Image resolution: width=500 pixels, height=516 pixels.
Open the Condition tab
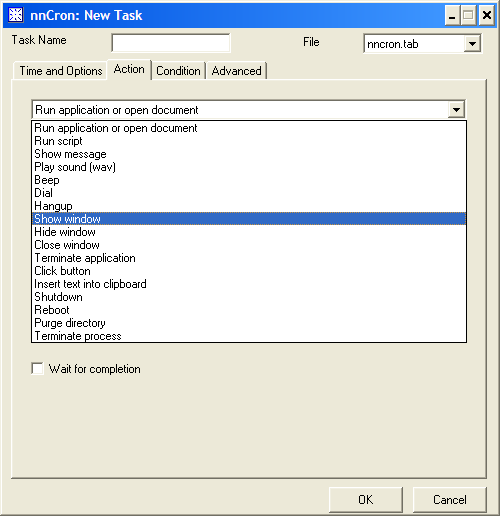(x=178, y=71)
